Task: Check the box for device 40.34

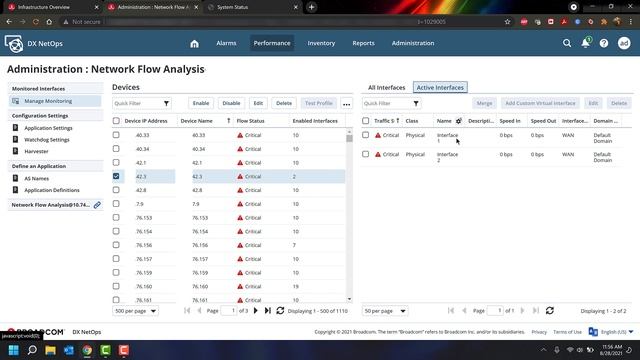Action: pos(116,149)
